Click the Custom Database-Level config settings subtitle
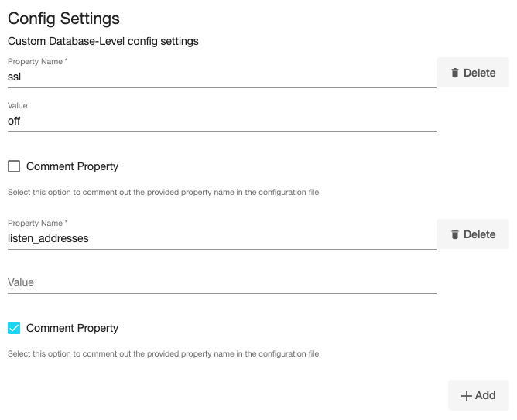Image resolution: width=517 pixels, height=420 pixels. click(103, 41)
